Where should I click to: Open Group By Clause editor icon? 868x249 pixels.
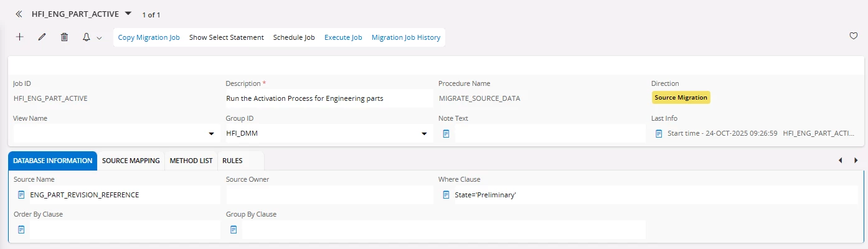(x=234, y=230)
